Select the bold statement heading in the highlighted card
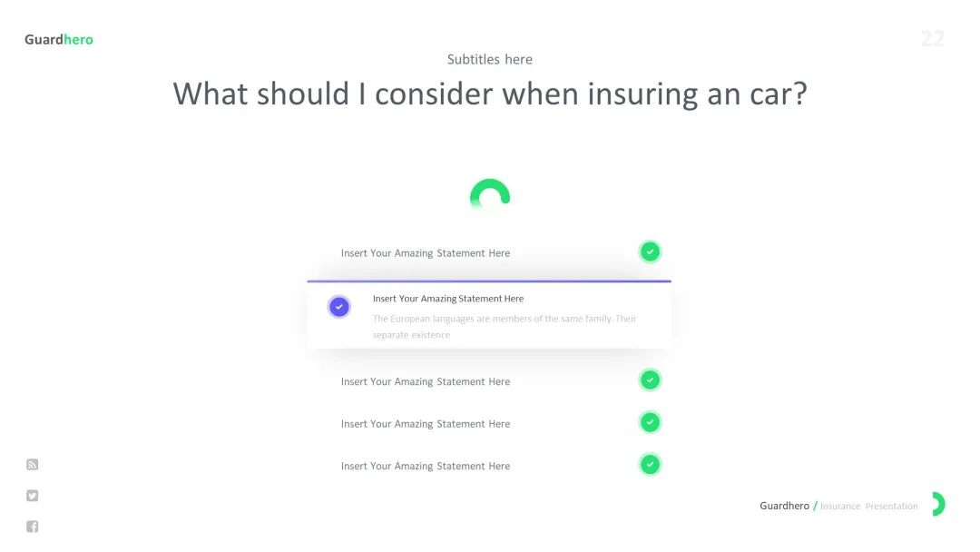Screen dimensions: 980x552 [x=448, y=299]
